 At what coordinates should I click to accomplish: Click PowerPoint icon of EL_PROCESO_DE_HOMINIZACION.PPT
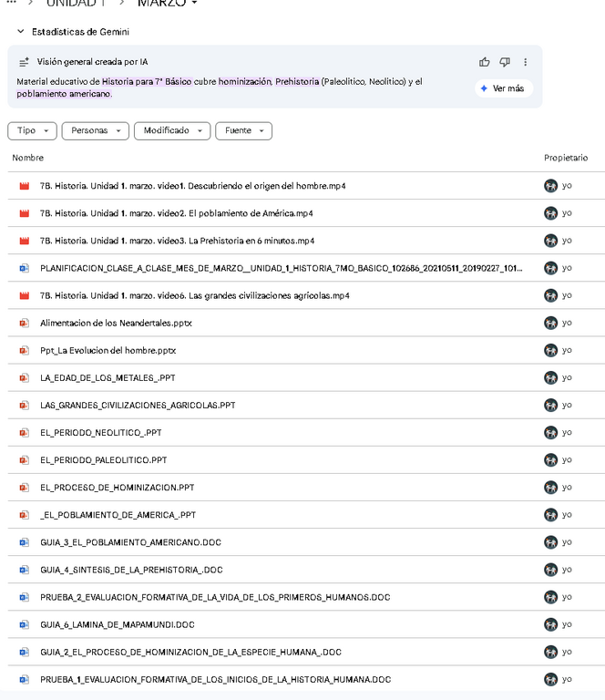point(25,488)
